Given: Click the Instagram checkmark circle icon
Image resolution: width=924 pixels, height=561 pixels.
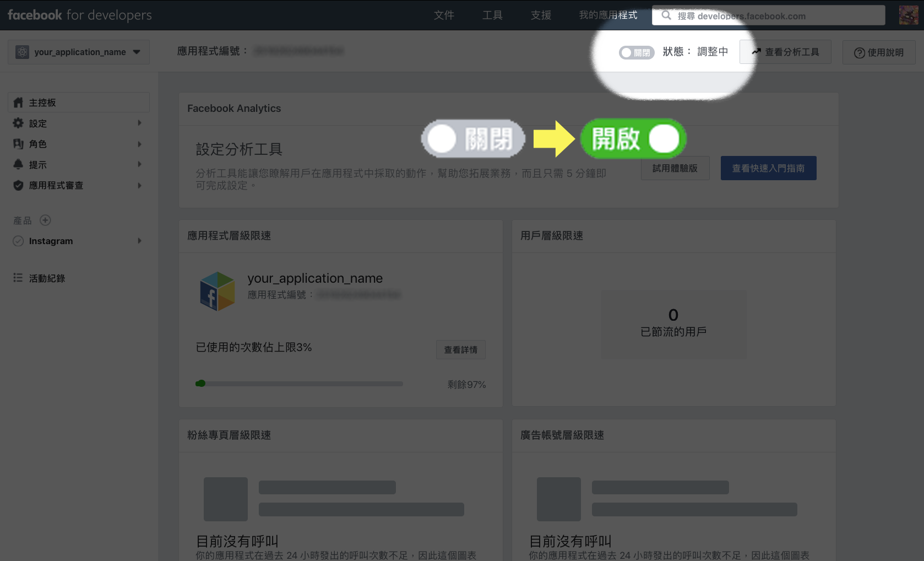Looking at the screenshot, I should (x=18, y=241).
